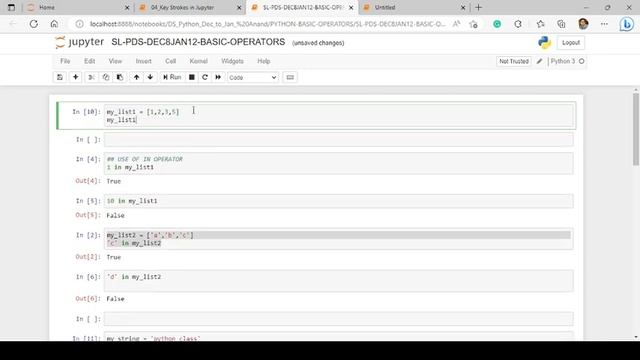640x360 pixels.
Task: Close the Home browser tab
Action: click(x=127, y=7)
